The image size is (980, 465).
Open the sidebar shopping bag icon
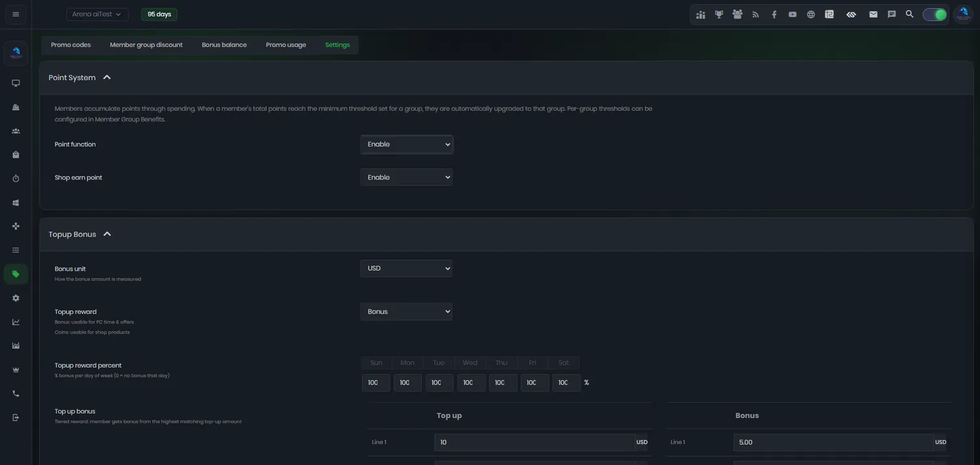(x=16, y=155)
